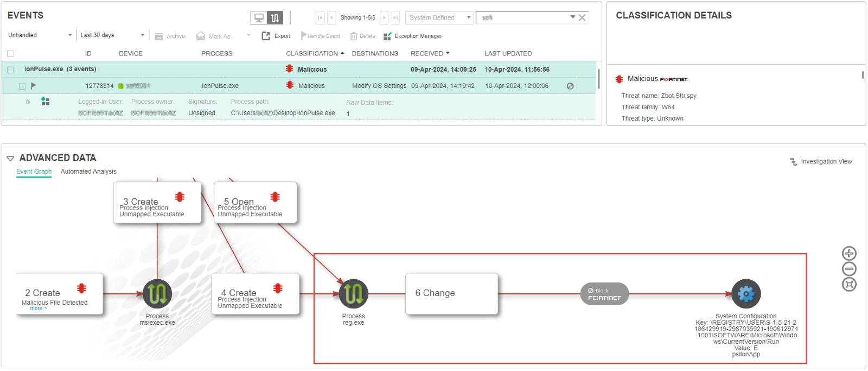Fit event graph to view
This screenshot has height=371, width=868.
click(849, 284)
